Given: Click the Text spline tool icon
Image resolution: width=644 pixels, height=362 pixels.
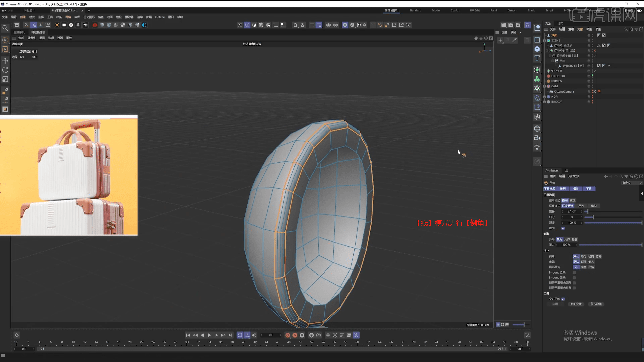Looking at the screenshot, I should pyautogui.click(x=537, y=58).
